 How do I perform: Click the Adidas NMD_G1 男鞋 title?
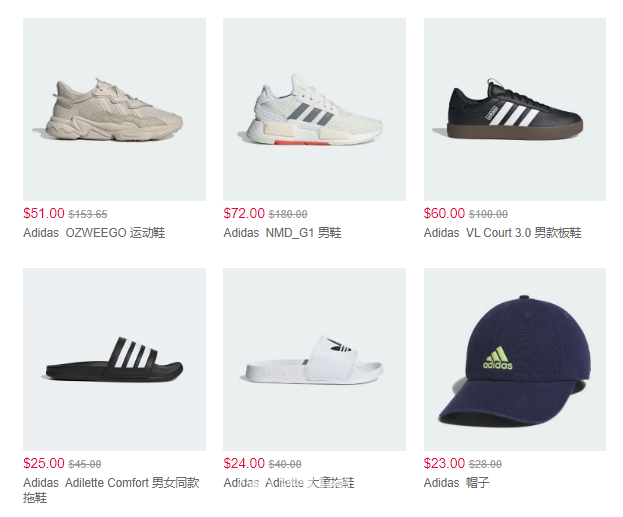[282, 233]
